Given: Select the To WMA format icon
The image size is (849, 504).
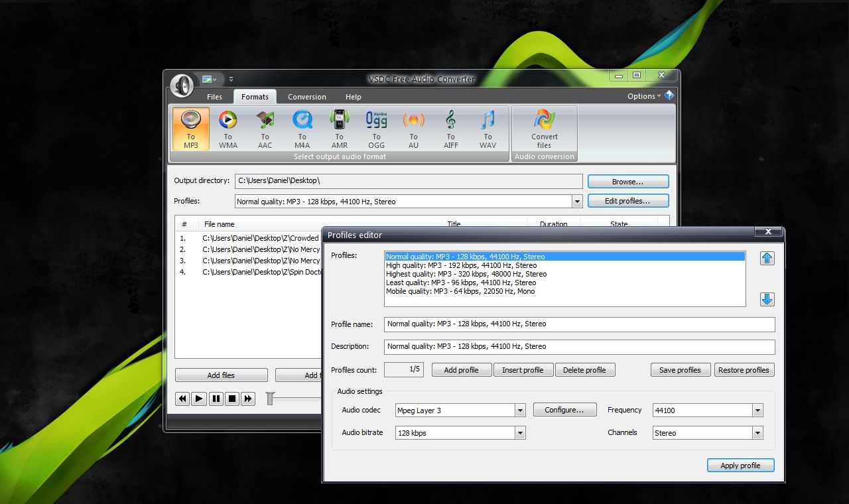Looking at the screenshot, I should (228, 129).
